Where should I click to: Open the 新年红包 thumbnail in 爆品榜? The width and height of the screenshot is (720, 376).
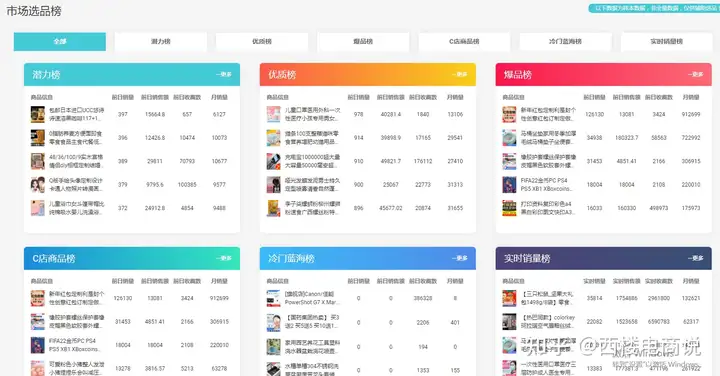pyautogui.click(x=509, y=114)
